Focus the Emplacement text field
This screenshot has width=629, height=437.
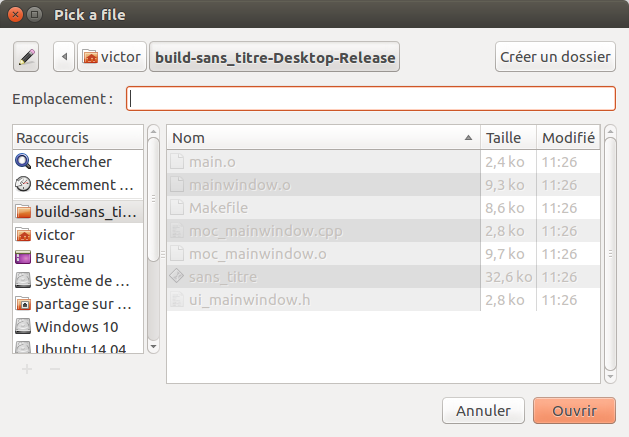click(x=370, y=99)
